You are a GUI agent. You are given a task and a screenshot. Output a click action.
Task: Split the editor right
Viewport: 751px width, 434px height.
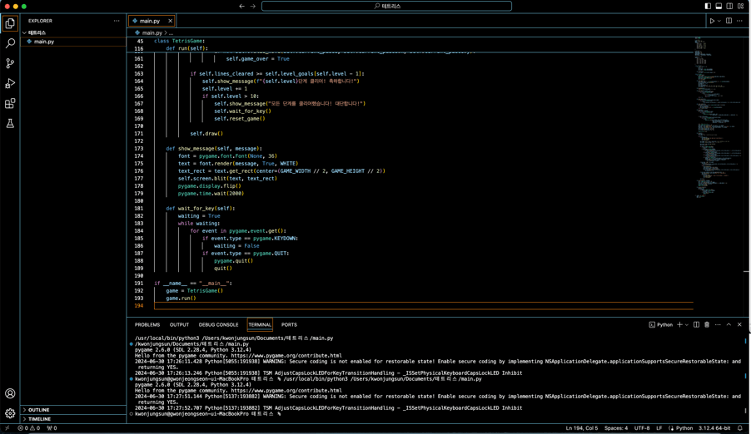pos(729,21)
